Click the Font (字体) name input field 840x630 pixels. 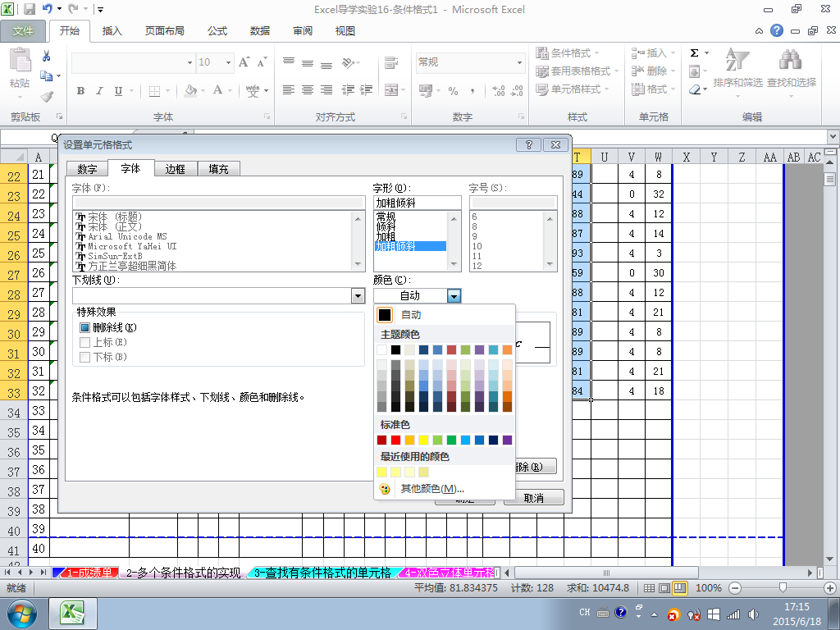(x=218, y=203)
